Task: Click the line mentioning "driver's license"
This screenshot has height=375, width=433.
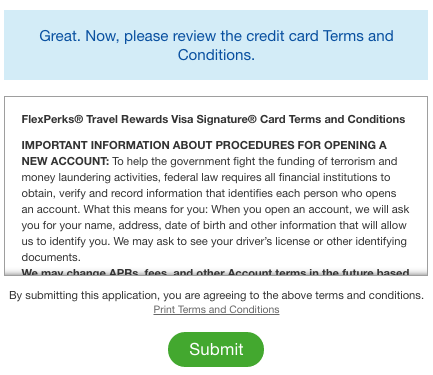Action: pyautogui.click(x=214, y=241)
